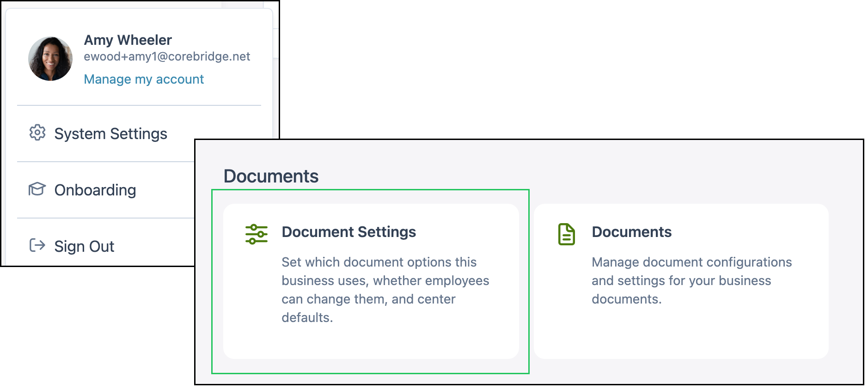Click the Documents section heading
This screenshot has width=868, height=389.
pyautogui.click(x=271, y=176)
